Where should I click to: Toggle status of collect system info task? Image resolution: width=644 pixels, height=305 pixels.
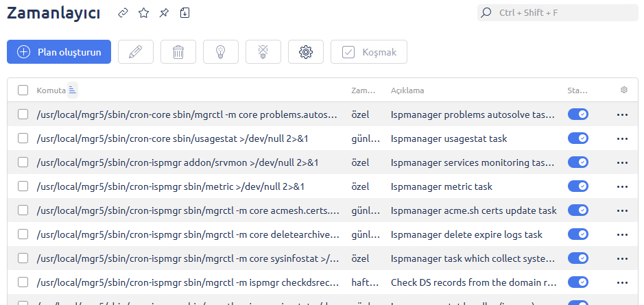pyautogui.click(x=578, y=258)
